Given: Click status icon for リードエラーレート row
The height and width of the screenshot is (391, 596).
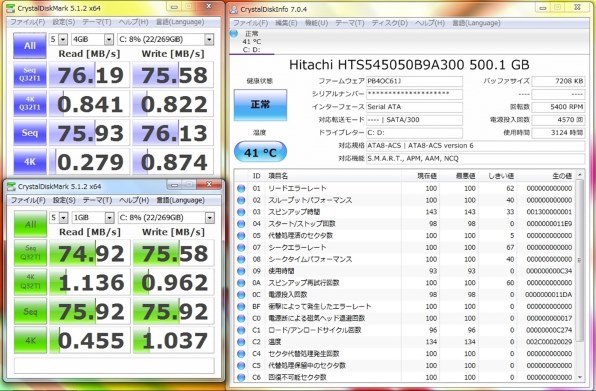Looking at the screenshot, I should 241,188.
